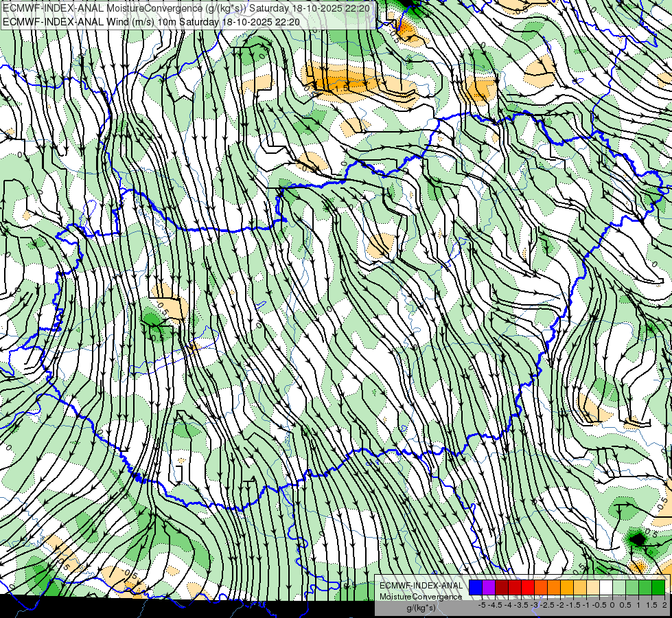Pick the pale green swatch between 0 and 0.5
Screen dimensions: 672x618
[619, 588]
